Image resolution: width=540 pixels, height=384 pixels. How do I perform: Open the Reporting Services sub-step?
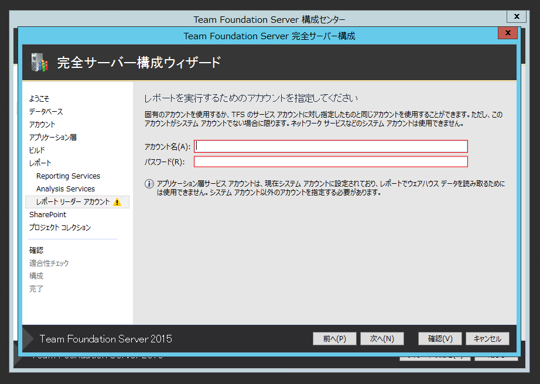pyautogui.click(x=68, y=176)
